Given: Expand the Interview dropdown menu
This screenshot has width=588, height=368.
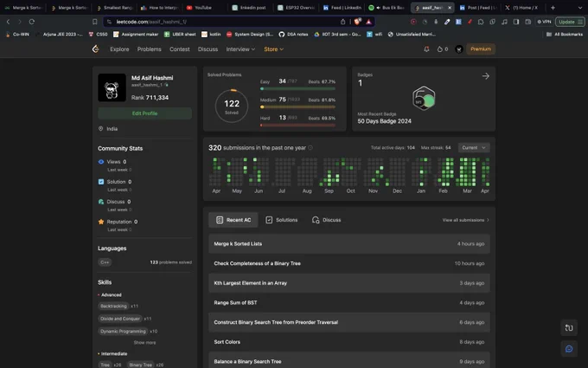Looking at the screenshot, I should [240, 49].
